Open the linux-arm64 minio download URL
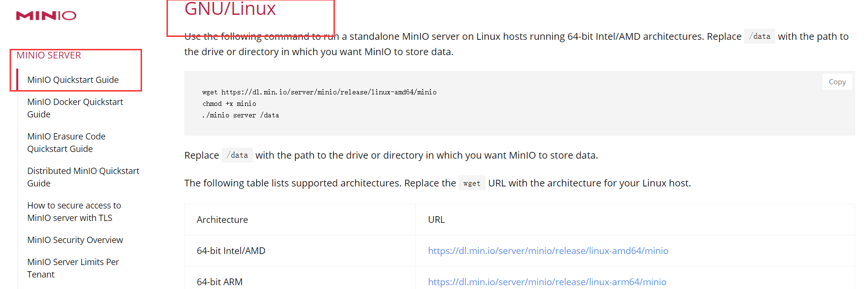 pyautogui.click(x=547, y=282)
